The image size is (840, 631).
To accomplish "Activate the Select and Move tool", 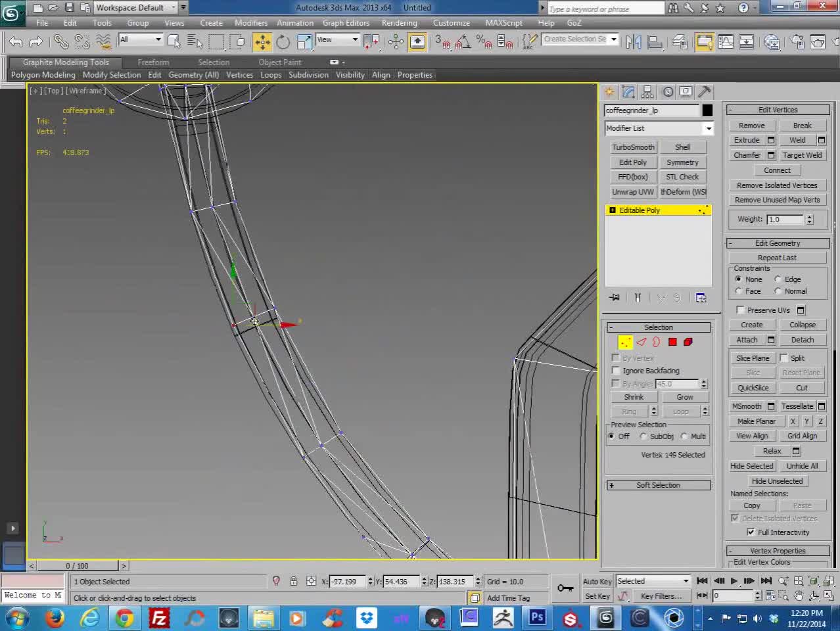I will 262,42.
